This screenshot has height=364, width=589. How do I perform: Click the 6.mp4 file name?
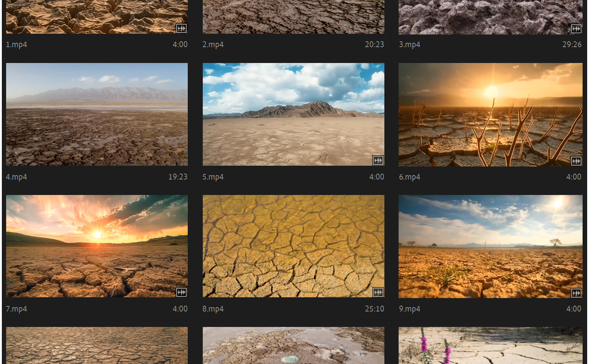pyautogui.click(x=410, y=177)
